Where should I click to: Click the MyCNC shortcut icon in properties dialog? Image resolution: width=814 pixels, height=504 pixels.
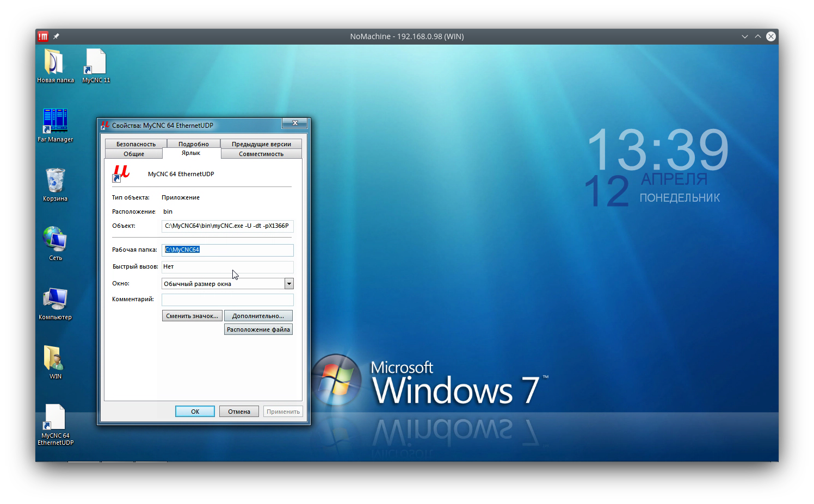(x=121, y=173)
